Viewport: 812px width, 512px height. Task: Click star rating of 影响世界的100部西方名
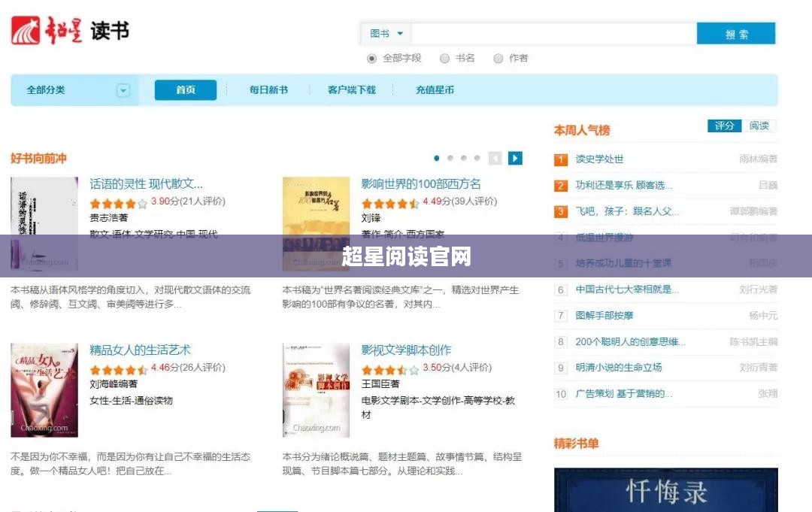point(390,203)
